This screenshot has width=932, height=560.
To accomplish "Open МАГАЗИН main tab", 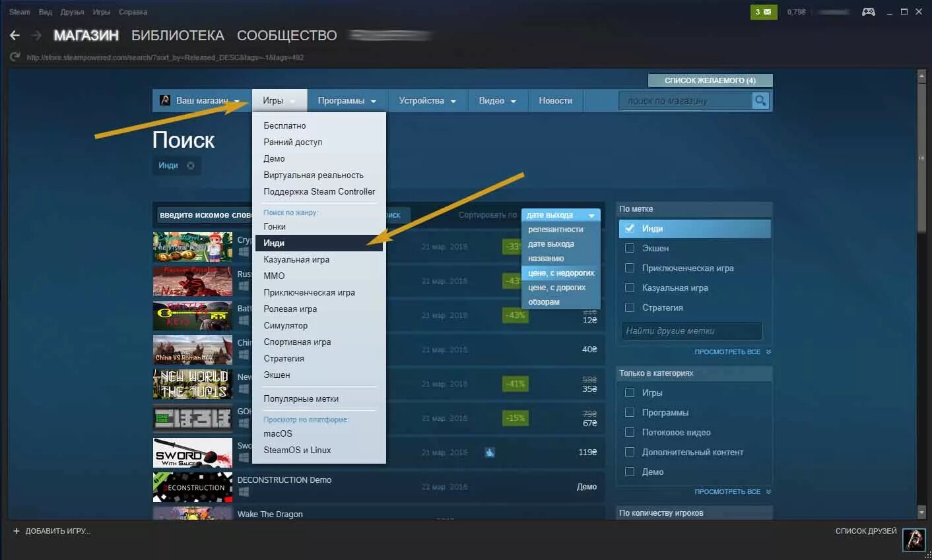I will coord(86,36).
